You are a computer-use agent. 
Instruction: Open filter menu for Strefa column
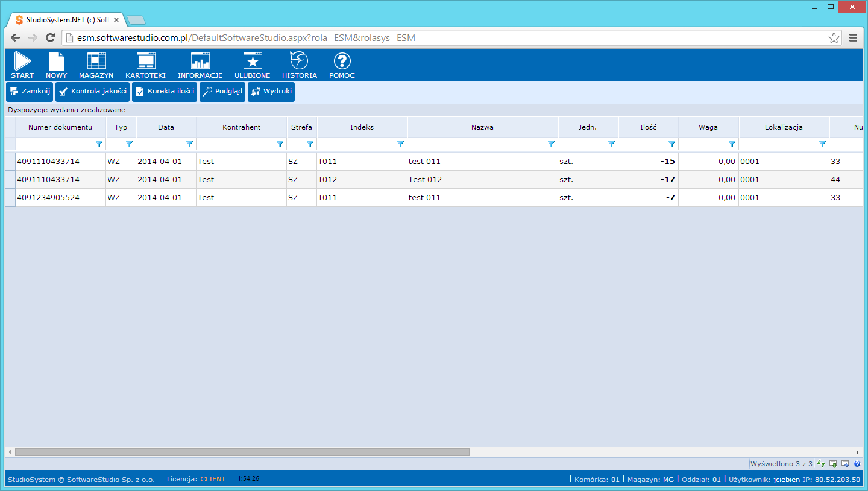[x=310, y=144]
